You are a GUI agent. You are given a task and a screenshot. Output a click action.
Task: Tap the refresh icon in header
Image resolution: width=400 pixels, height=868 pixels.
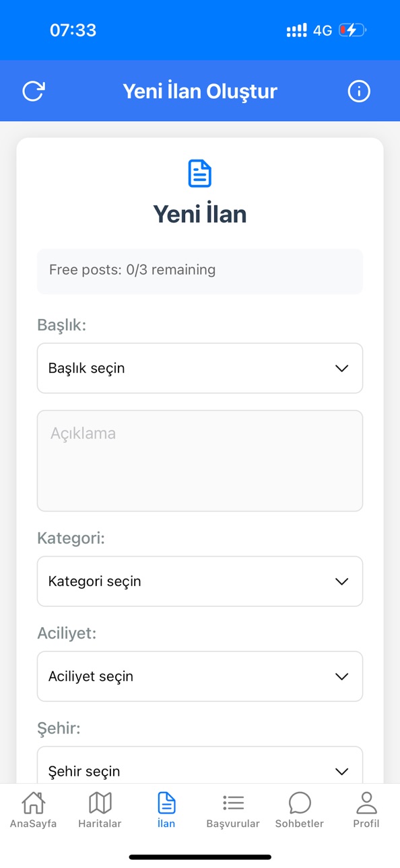click(x=33, y=91)
